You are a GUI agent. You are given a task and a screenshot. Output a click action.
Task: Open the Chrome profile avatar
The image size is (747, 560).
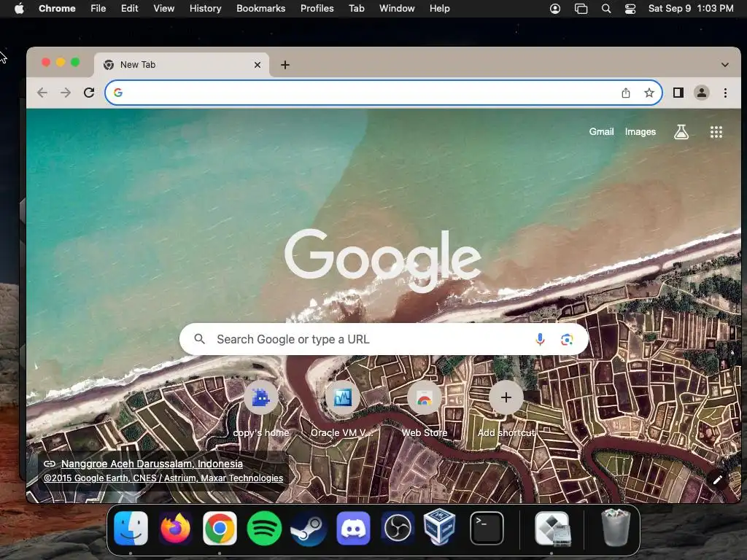(x=702, y=93)
